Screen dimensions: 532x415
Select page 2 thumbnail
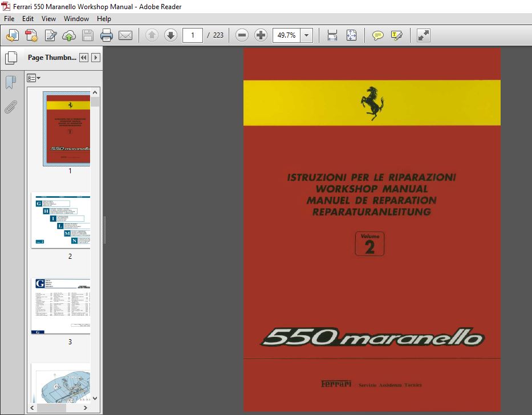coord(61,220)
